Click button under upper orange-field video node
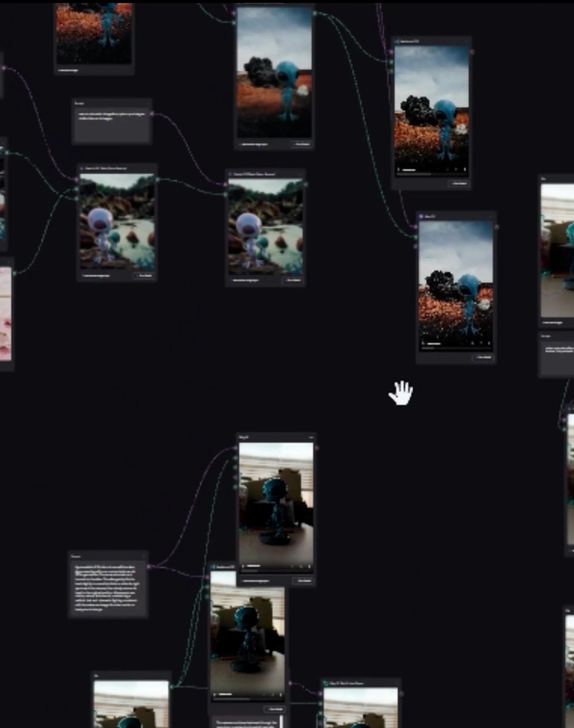Viewport: 574px width, 728px height. click(459, 184)
